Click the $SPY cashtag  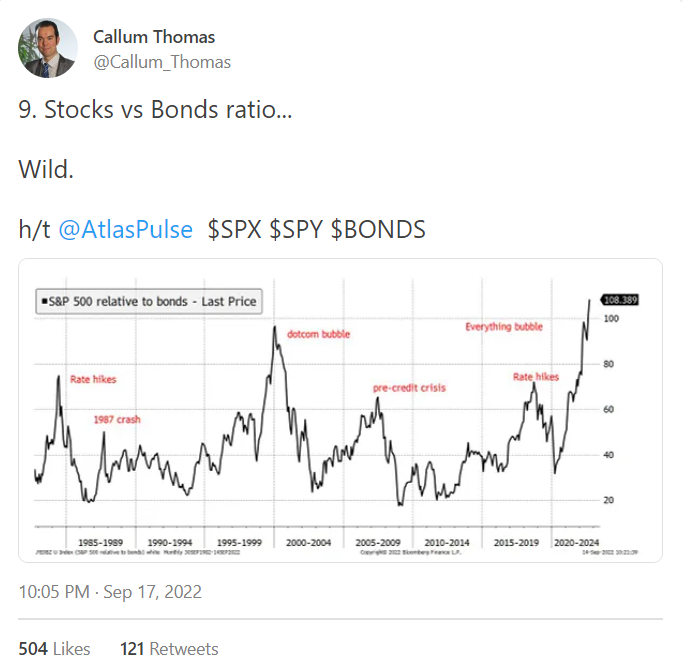coord(296,230)
